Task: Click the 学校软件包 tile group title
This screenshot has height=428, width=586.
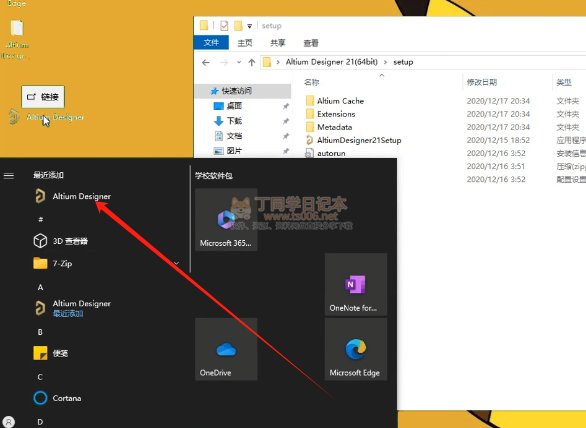Action: point(214,175)
